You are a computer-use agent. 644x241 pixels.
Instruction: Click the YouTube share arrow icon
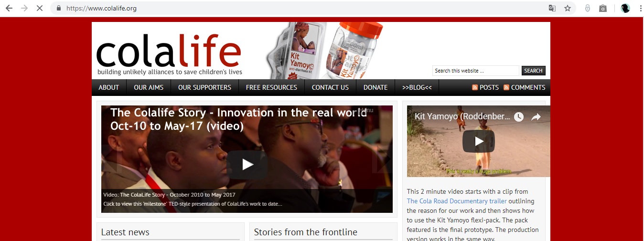tap(536, 117)
